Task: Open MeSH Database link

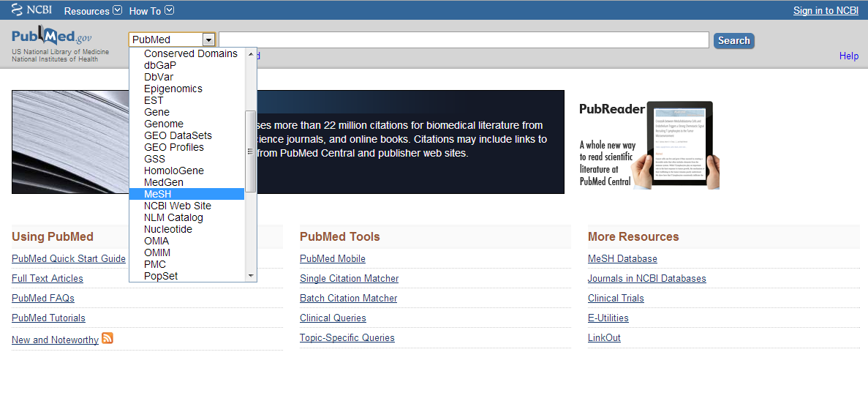Action: pyautogui.click(x=623, y=258)
